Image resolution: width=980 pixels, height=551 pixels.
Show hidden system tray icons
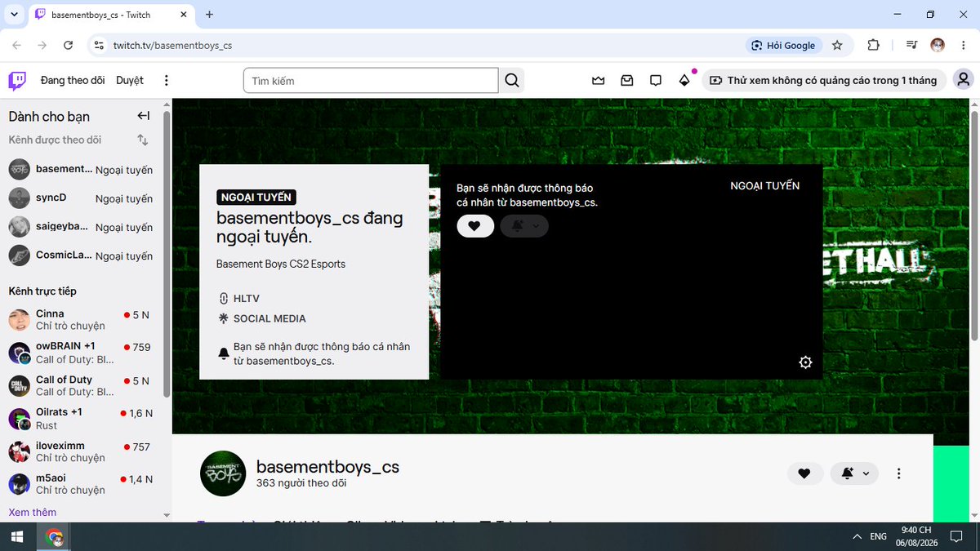(856, 537)
